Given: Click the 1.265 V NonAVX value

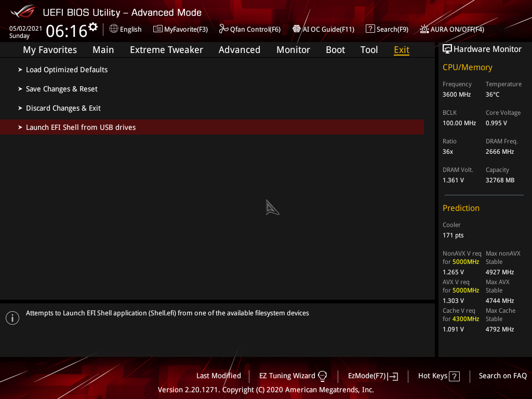Looking at the screenshot, I should [x=453, y=272].
